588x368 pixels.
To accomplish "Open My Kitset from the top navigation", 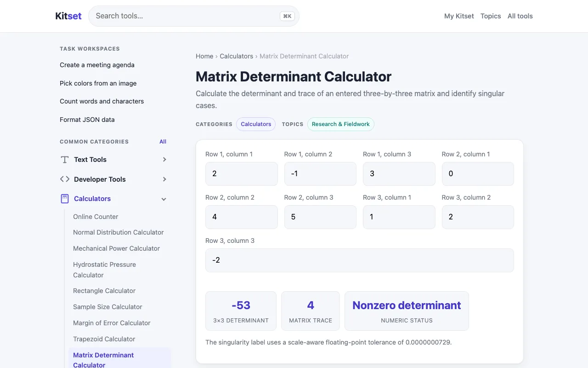I will (x=459, y=16).
